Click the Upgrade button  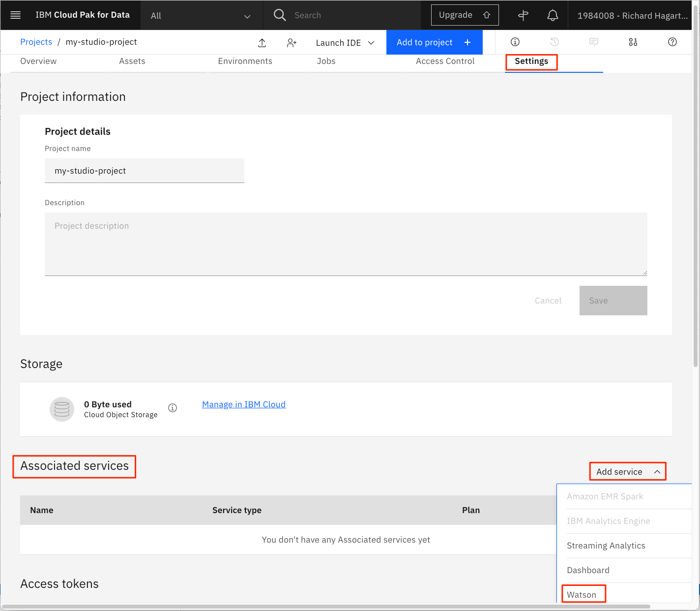(x=465, y=15)
